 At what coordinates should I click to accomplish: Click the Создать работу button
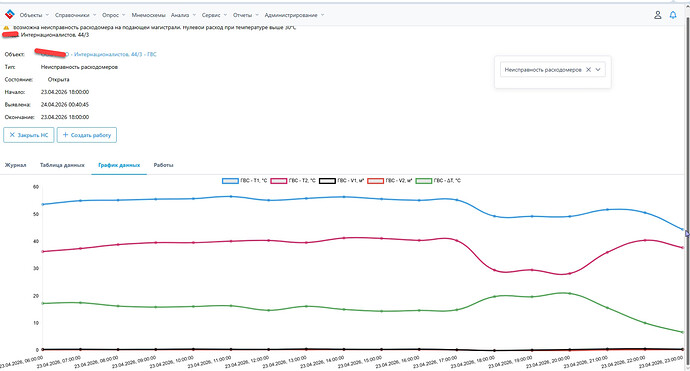pyautogui.click(x=87, y=135)
